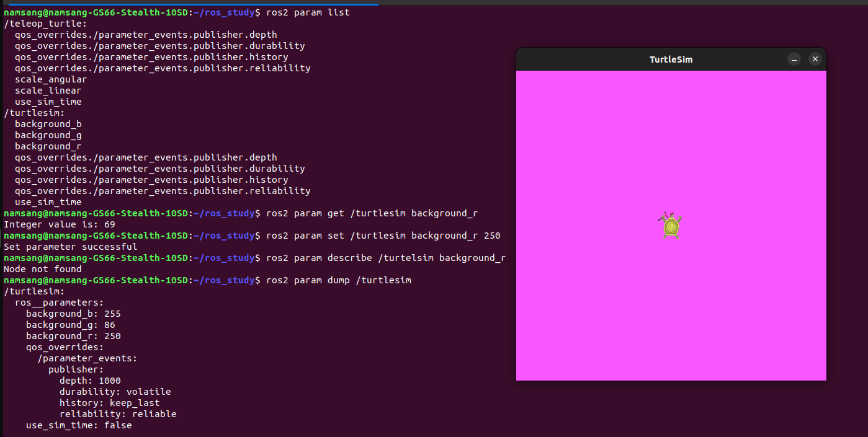
Task: Click the 'ros__parameters:' line
Action: click(60, 302)
